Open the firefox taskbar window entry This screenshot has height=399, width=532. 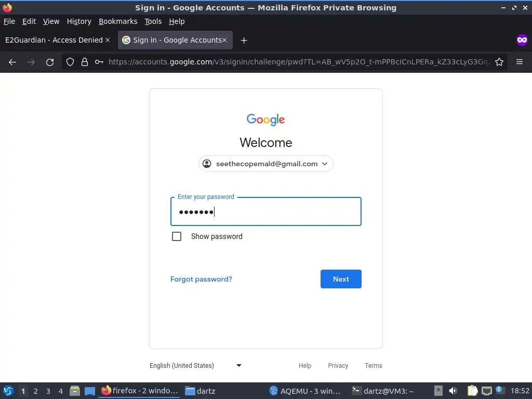[x=139, y=391]
